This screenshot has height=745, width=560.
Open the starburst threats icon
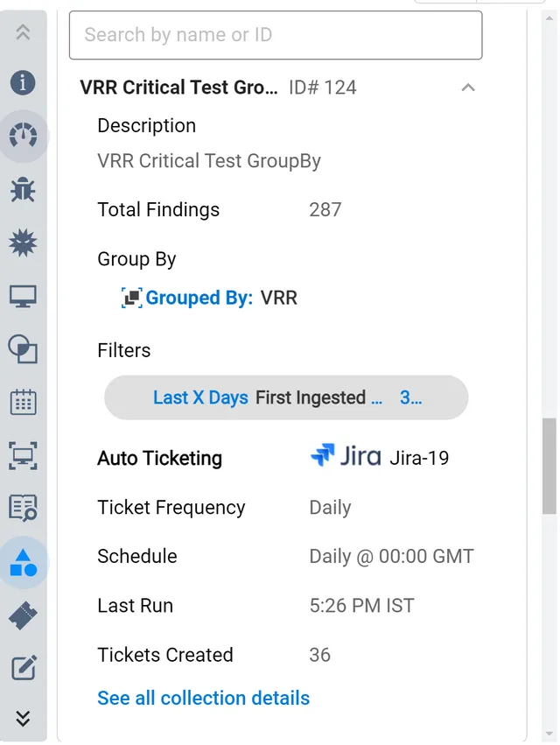pos(23,242)
